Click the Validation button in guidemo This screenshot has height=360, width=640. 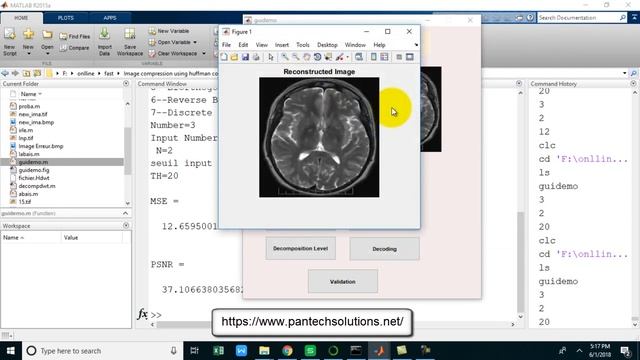[342, 282]
